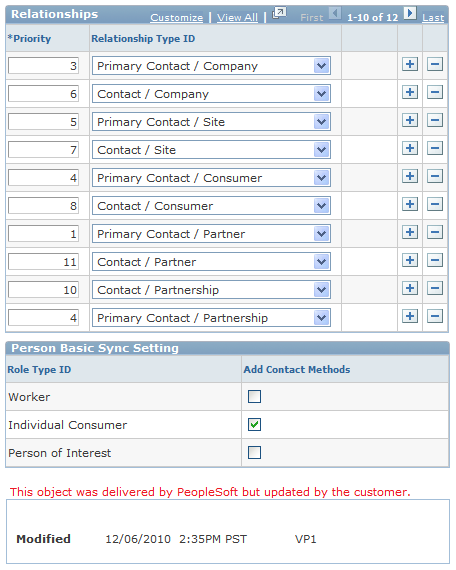The width and height of the screenshot is (456, 570).
Task: Edit priority for Primary Contact / Partnership
Action: point(43,318)
